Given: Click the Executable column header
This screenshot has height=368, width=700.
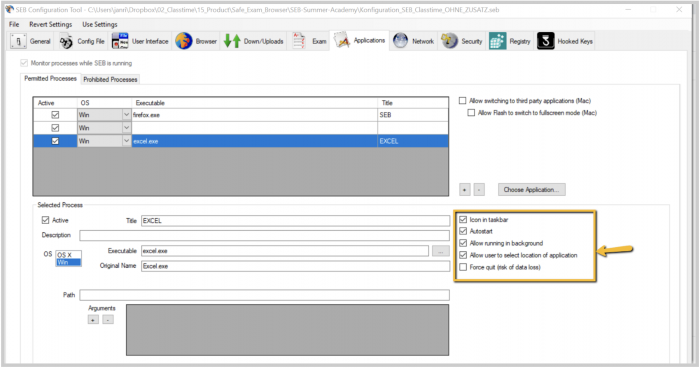Looking at the screenshot, I should pos(254,103).
